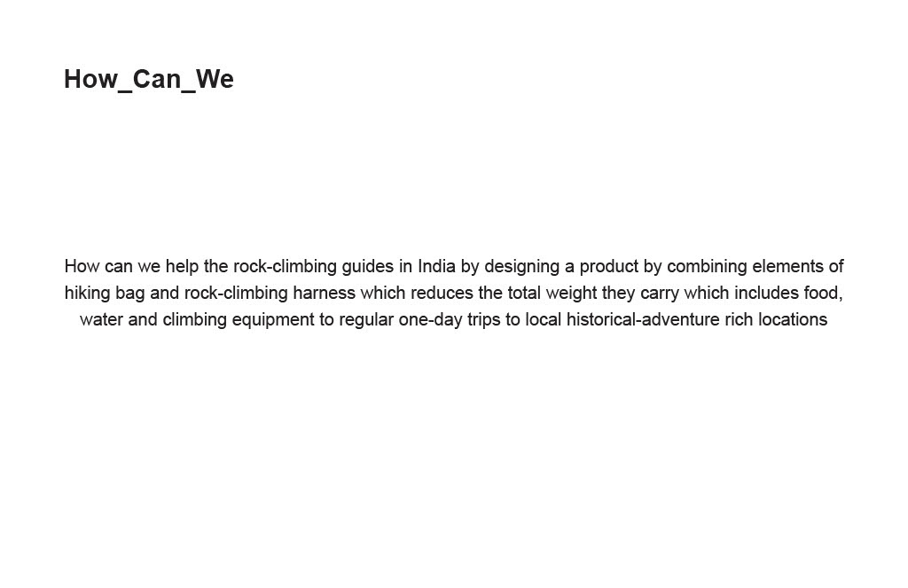Click the phrase 'historical-adventure'
This screenshot has height=588, width=908.
click(x=643, y=319)
